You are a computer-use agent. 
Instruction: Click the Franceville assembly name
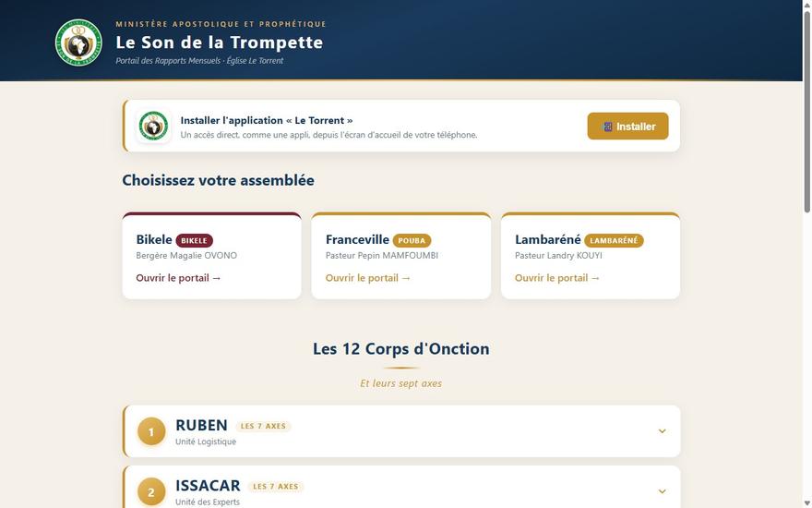tap(357, 239)
